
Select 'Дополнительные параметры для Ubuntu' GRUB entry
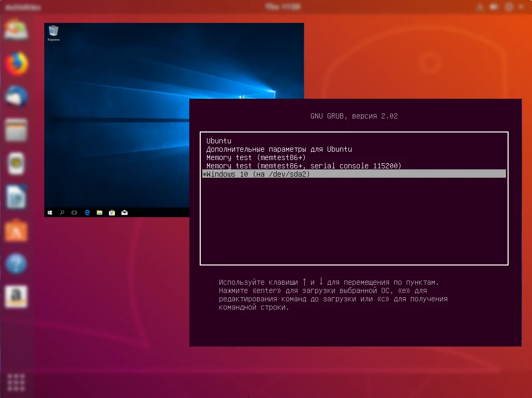tap(354, 149)
